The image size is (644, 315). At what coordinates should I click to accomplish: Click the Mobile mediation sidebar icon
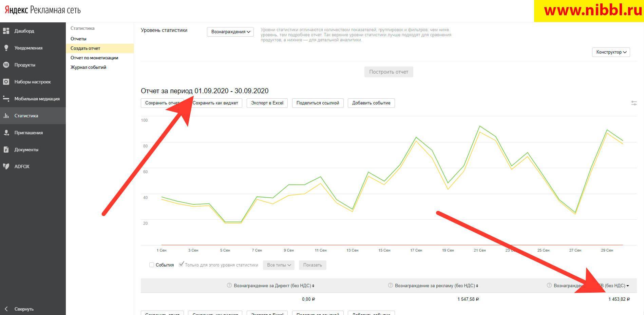click(x=6, y=99)
